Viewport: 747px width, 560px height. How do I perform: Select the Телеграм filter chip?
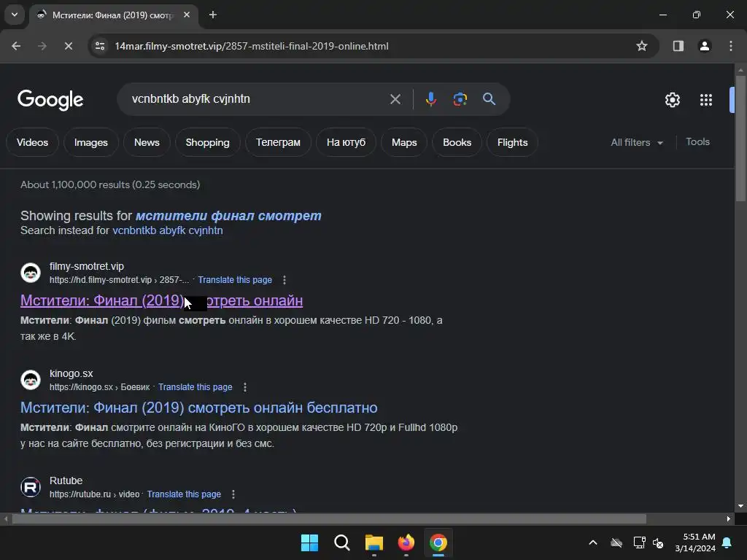tap(278, 142)
